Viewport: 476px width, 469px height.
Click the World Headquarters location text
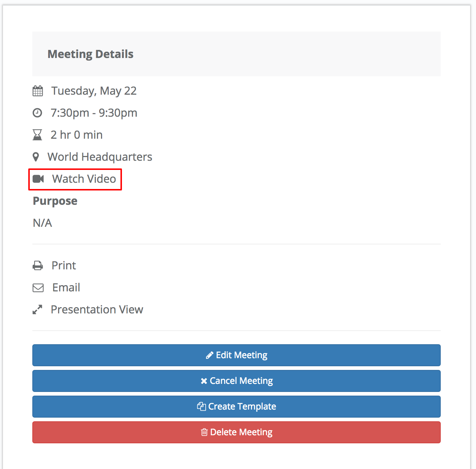coord(100,157)
